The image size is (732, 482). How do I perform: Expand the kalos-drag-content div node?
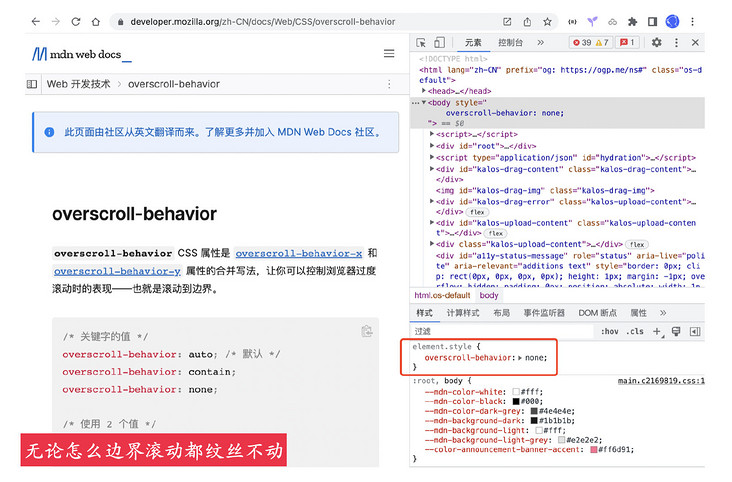(x=432, y=169)
